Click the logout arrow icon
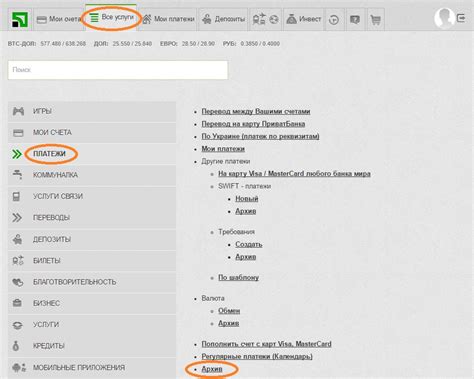The height and width of the screenshot is (379, 474). [461, 18]
